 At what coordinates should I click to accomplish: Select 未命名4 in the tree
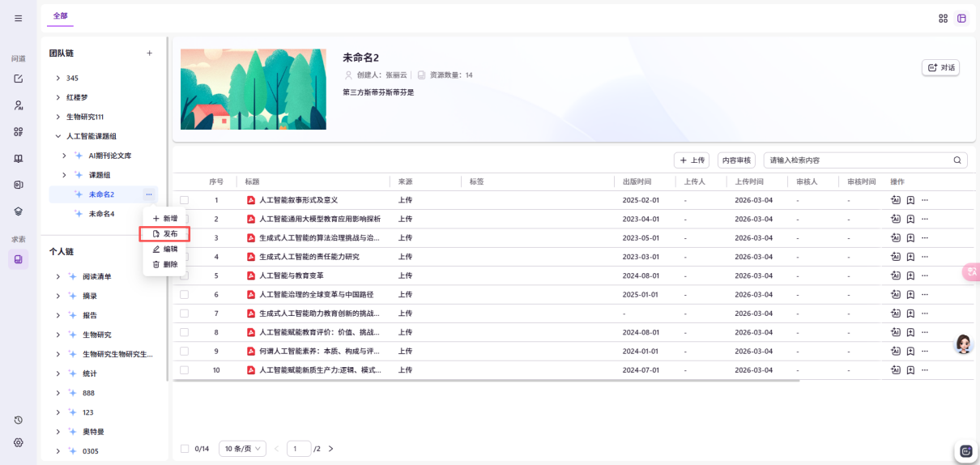(x=101, y=214)
